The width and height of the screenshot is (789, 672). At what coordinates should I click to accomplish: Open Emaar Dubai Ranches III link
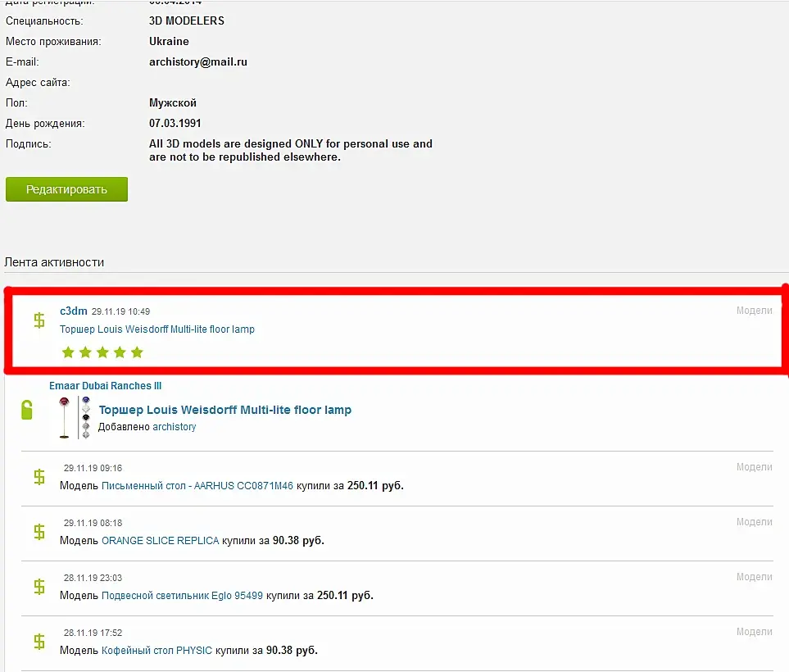pos(105,386)
